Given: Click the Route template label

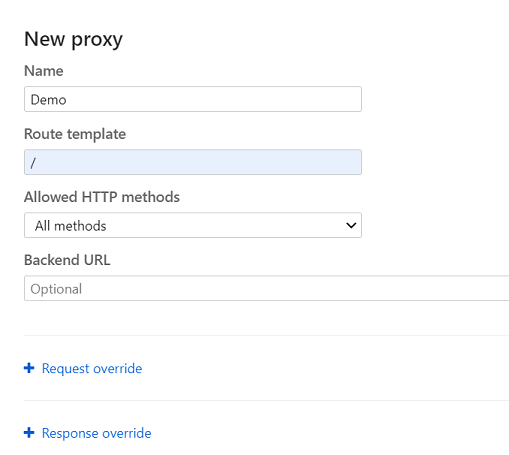Looking at the screenshot, I should click(x=75, y=134).
